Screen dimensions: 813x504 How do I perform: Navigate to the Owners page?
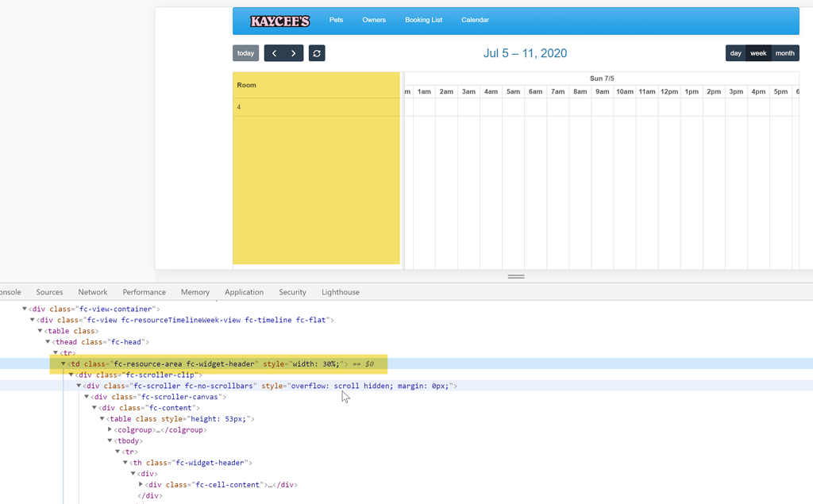point(374,20)
